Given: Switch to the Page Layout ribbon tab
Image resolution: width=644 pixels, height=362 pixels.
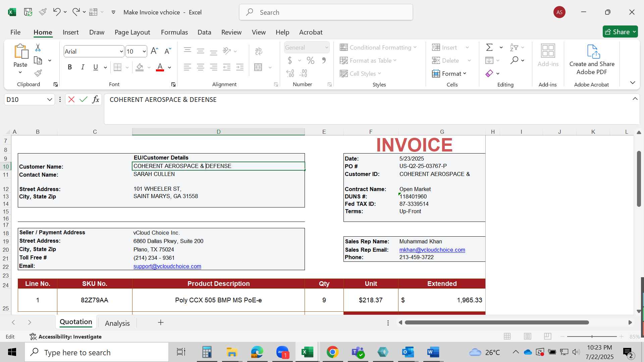Looking at the screenshot, I should 132,32.
